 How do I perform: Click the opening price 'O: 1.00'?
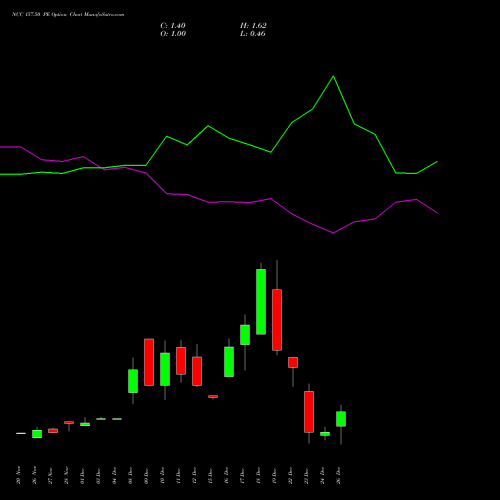pos(173,34)
